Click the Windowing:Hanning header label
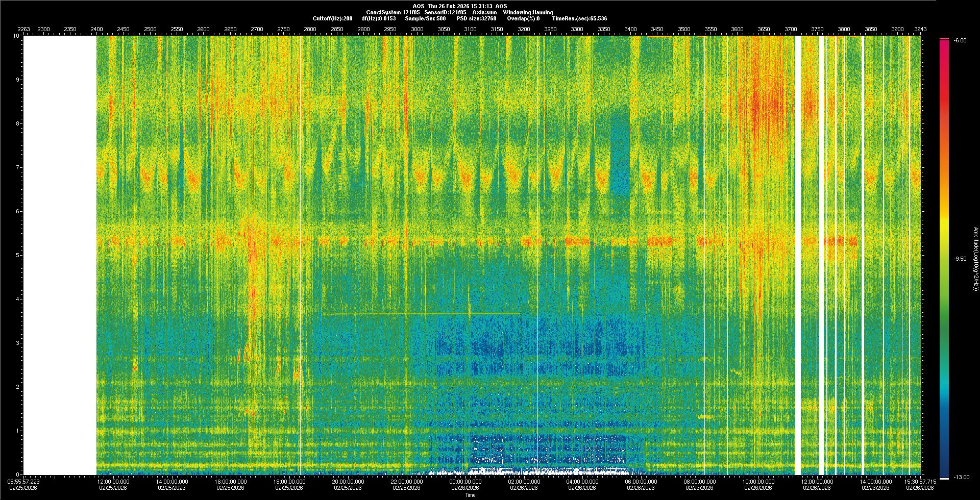980x500 pixels. coord(528,12)
